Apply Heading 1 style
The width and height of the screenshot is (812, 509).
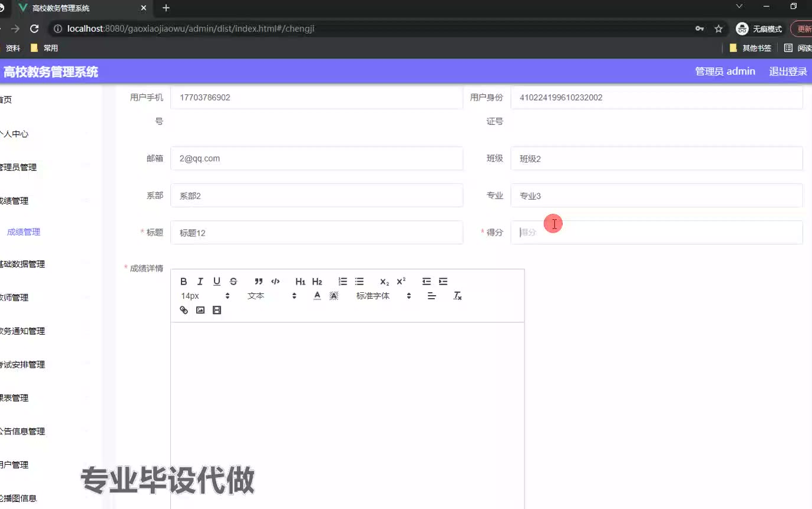(301, 282)
